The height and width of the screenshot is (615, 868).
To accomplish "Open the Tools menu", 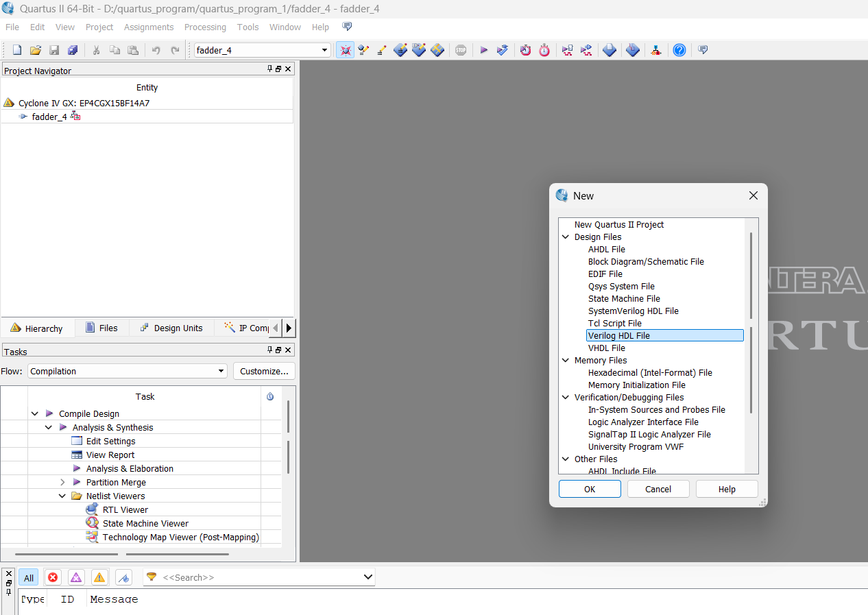I will tap(248, 27).
